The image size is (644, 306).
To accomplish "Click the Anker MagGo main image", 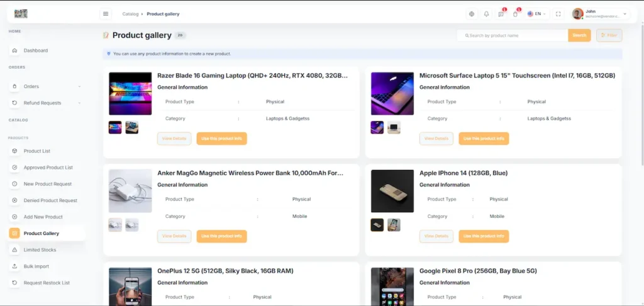I will 130,191.
